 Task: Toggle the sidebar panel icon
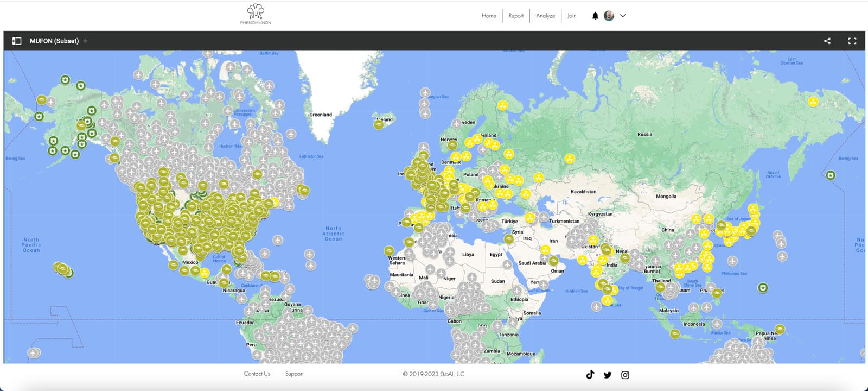click(x=17, y=41)
